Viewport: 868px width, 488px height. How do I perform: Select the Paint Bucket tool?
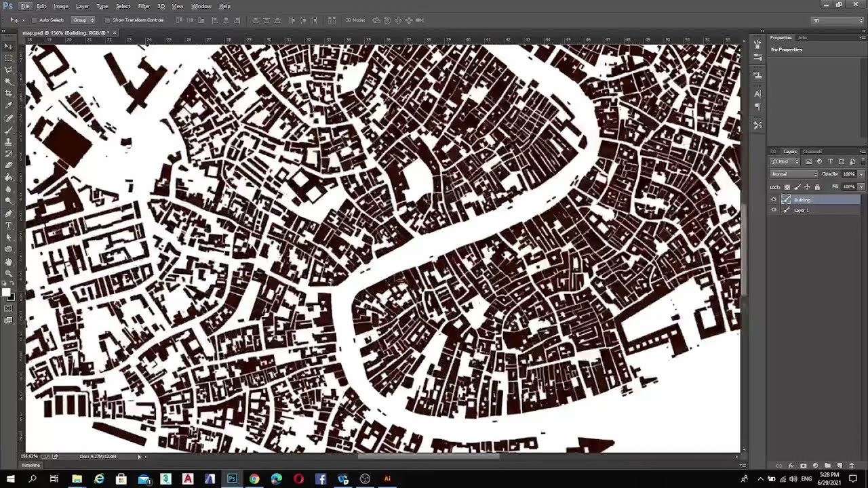9,177
